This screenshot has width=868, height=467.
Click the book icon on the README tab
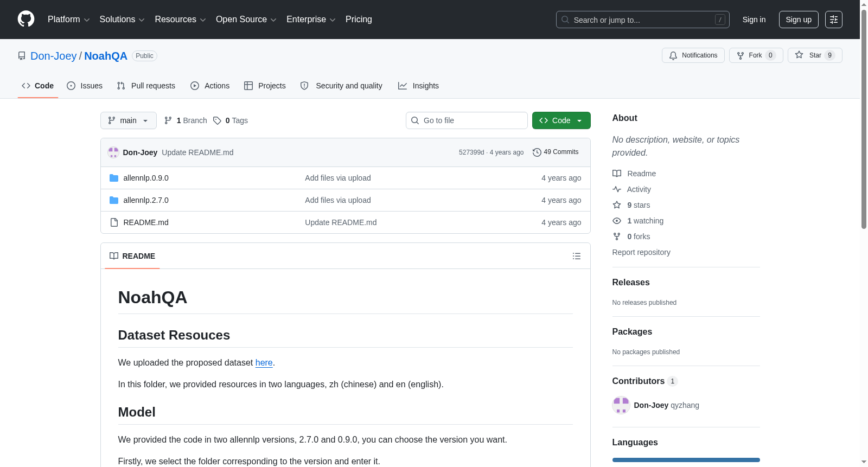click(x=114, y=256)
